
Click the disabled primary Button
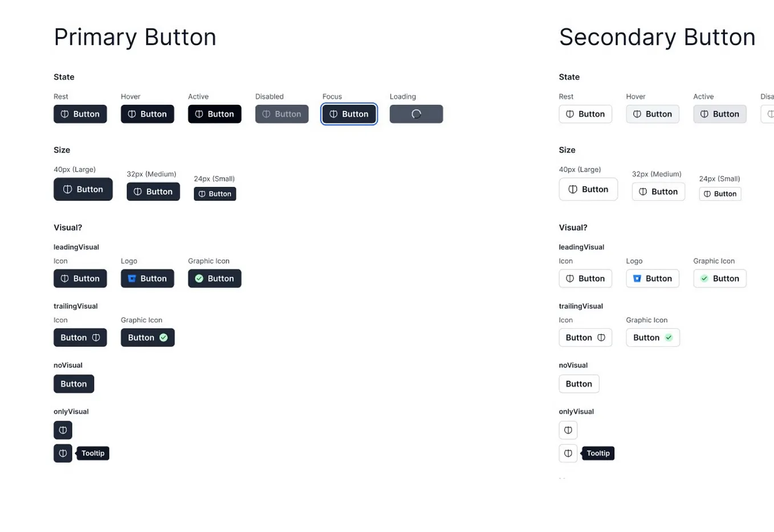tap(282, 114)
